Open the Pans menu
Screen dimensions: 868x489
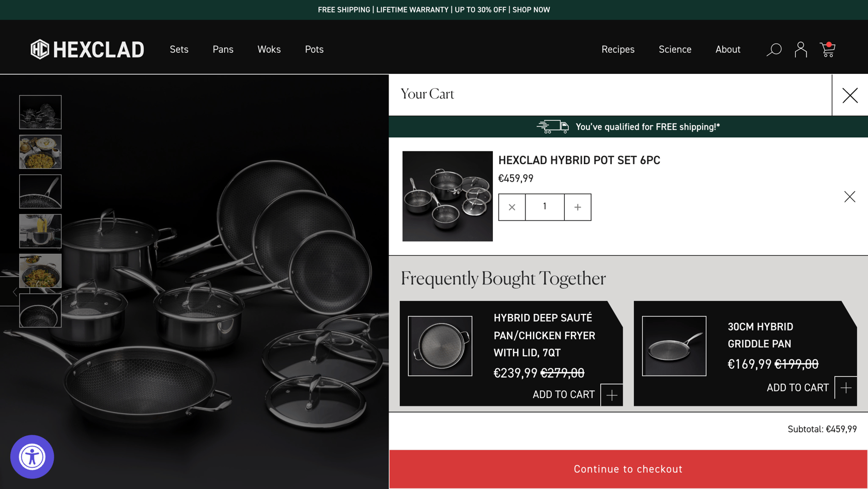[223, 50]
